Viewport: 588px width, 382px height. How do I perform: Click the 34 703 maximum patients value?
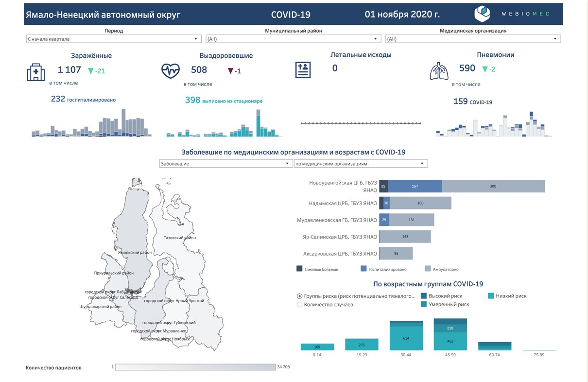pos(283,367)
